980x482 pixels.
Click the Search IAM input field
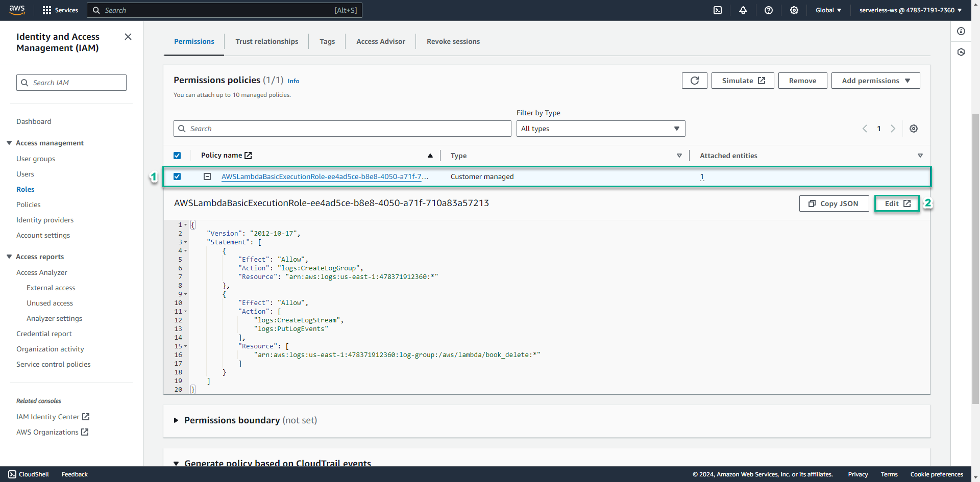71,83
